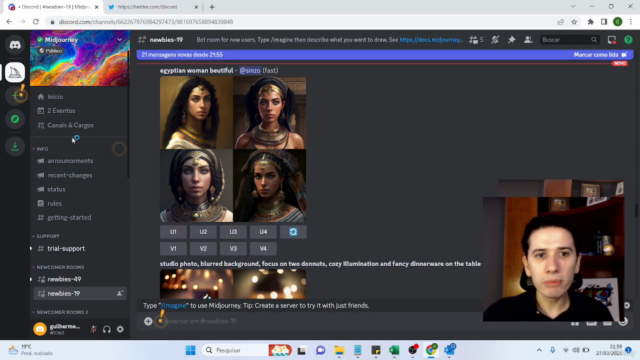Click the V3 variation button
The height and width of the screenshot is (360, 640).
[x=233, y=249]
